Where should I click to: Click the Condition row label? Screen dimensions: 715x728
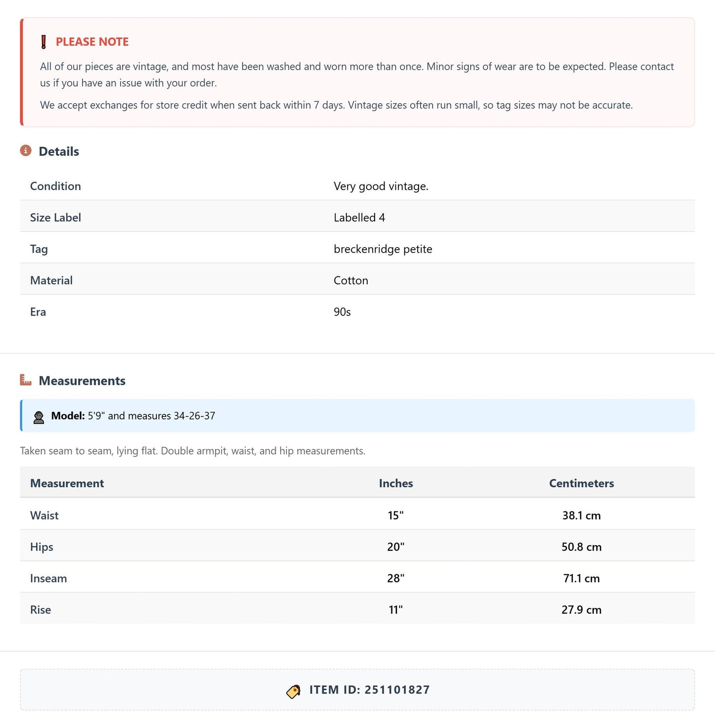coord(55,186)
